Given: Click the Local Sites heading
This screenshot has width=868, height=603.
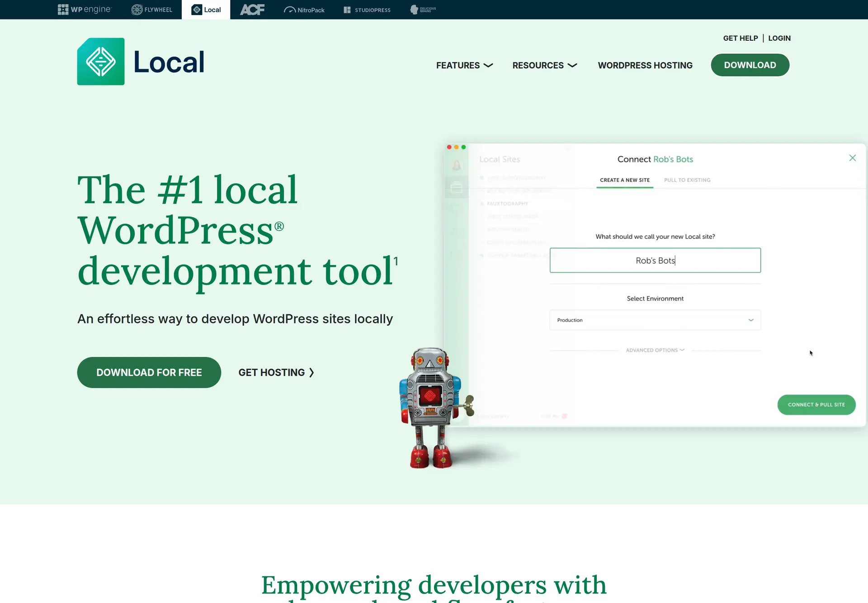Looking at the screenshot, I should coord(500,159).
